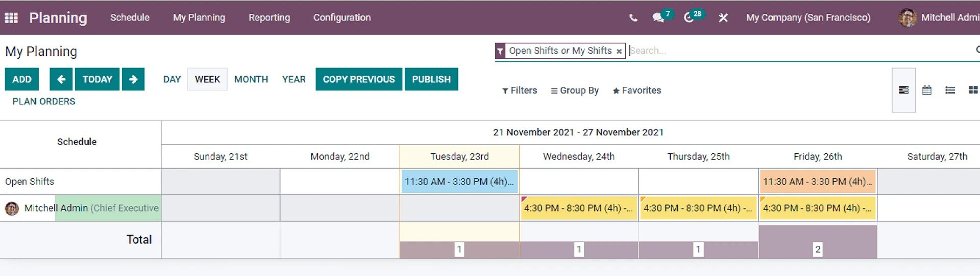980x276 pixels.
Task: Switch to the kanban view icon
Action: (973, 90)
